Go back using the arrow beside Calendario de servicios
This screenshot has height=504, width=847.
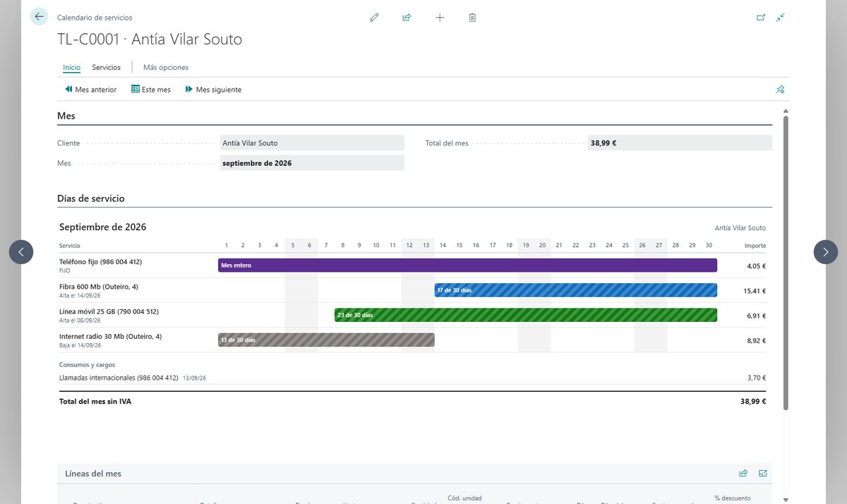39,17
